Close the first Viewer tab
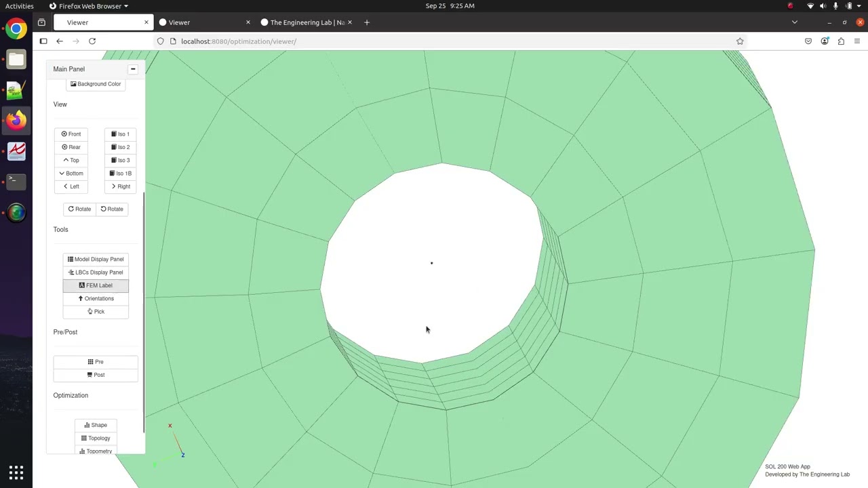The image size is (868, 488). 146,22
